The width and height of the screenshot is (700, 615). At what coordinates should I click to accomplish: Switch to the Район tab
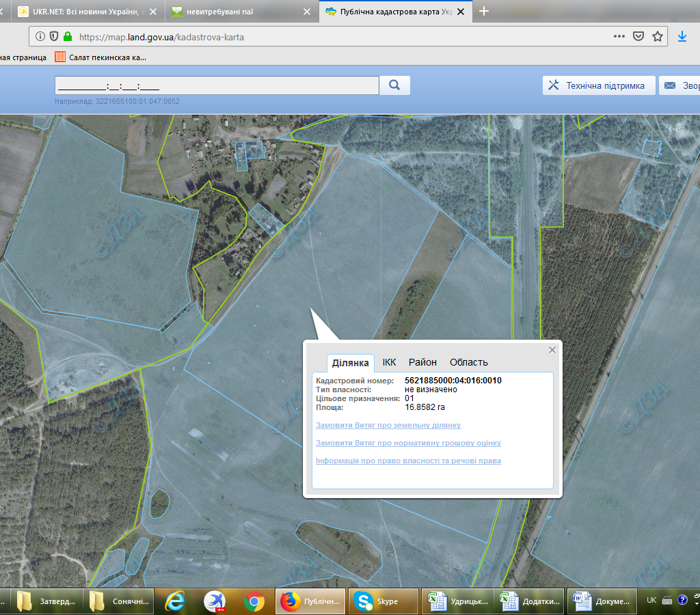tap(422, 362)
